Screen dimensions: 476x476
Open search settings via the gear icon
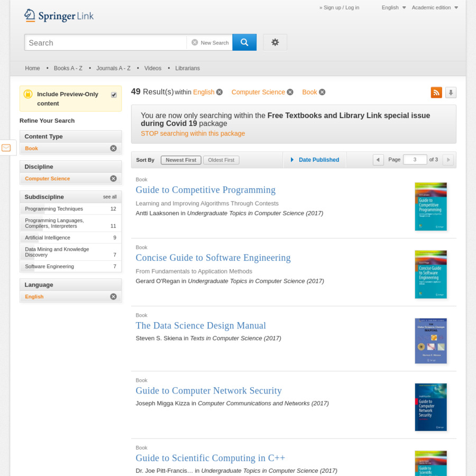(275, 42)
